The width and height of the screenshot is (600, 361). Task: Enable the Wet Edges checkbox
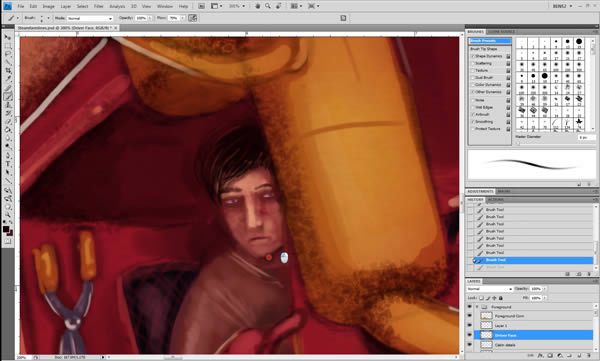click(x=473, y=107)
